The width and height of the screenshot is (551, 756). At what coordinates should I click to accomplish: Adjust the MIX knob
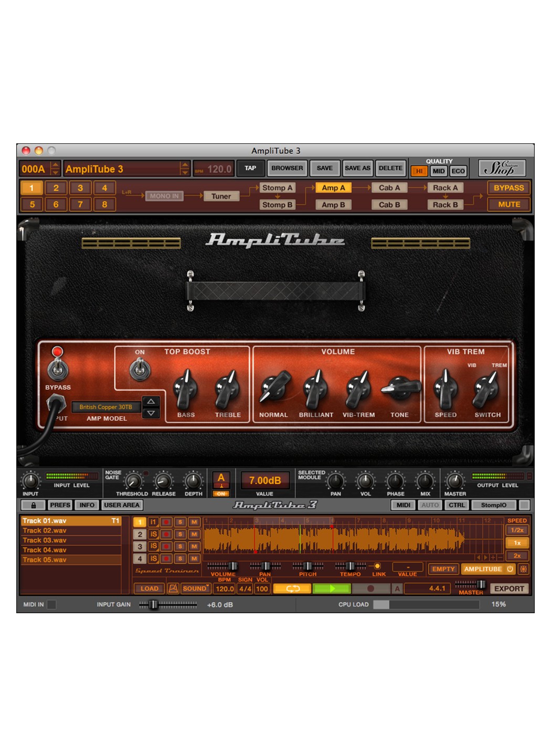(425, 481)
